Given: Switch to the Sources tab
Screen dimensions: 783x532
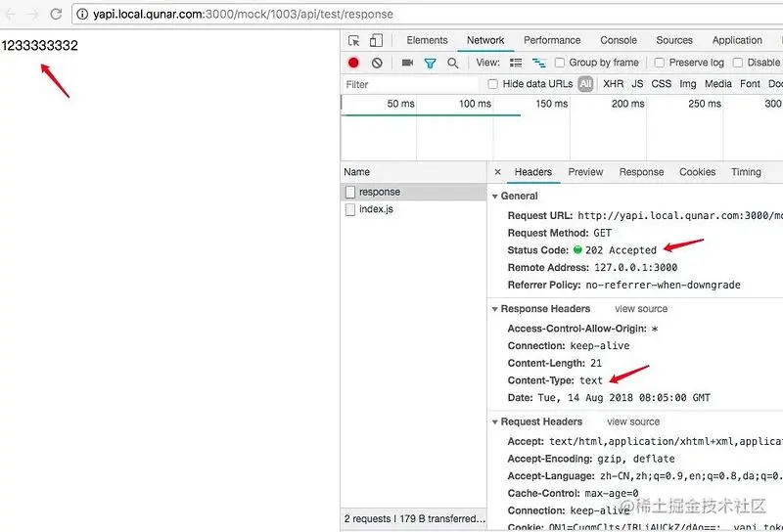Looking at the screenshot, I should [674, 40].
